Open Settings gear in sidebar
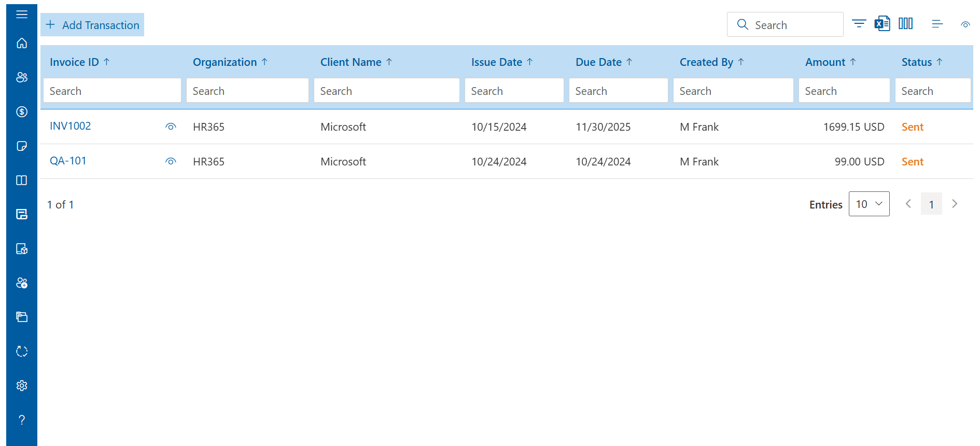The image size is (980, 446). [x=22, y=386]
